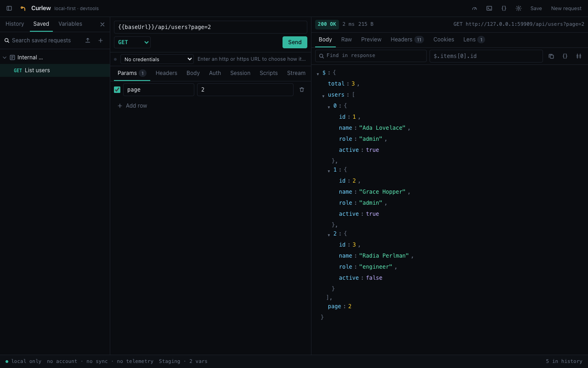This screenshot has height=368, width=588.
Task: Click the Curlew bird logo
Action: tap(23, 8)
